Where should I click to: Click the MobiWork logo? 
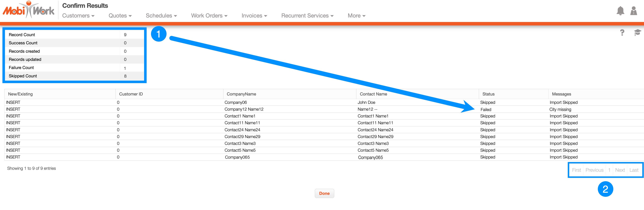click(28, 10)
